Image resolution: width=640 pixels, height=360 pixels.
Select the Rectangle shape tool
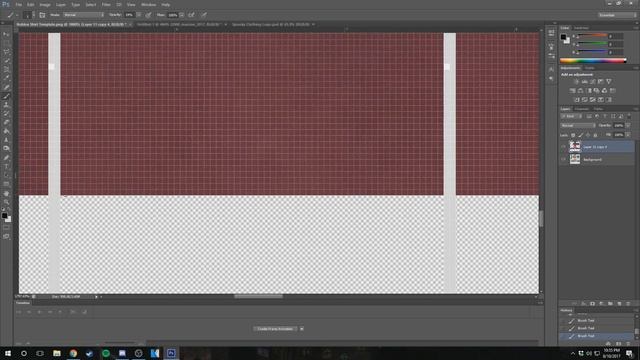[6, 184]
